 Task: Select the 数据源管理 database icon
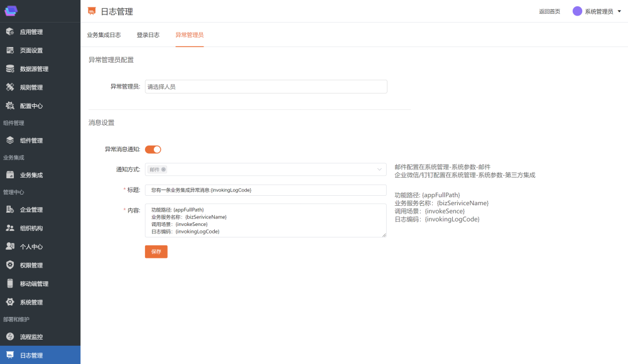(10, 69)
